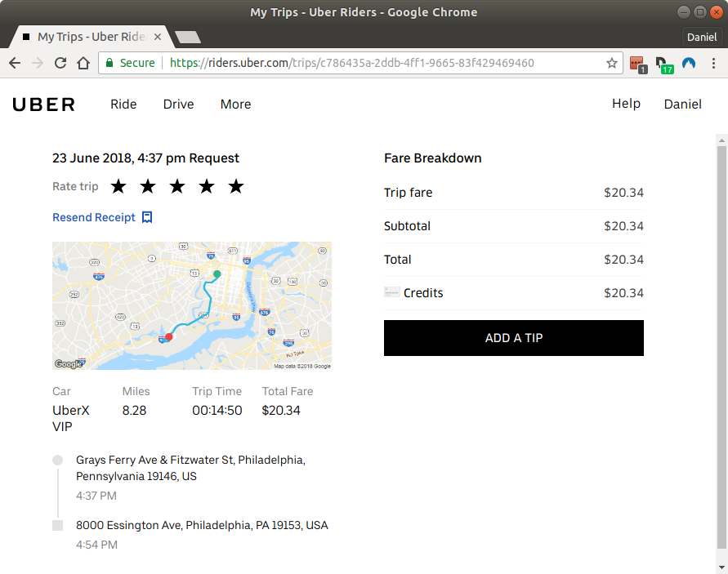
Task: Click the Miles value 8.28
Action: tap(134, 410)
